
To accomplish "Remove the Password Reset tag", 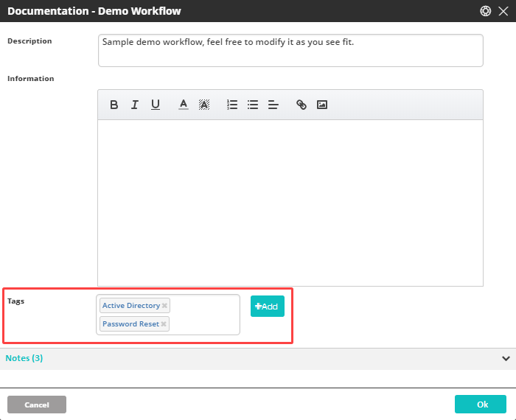I will [164, 324].
